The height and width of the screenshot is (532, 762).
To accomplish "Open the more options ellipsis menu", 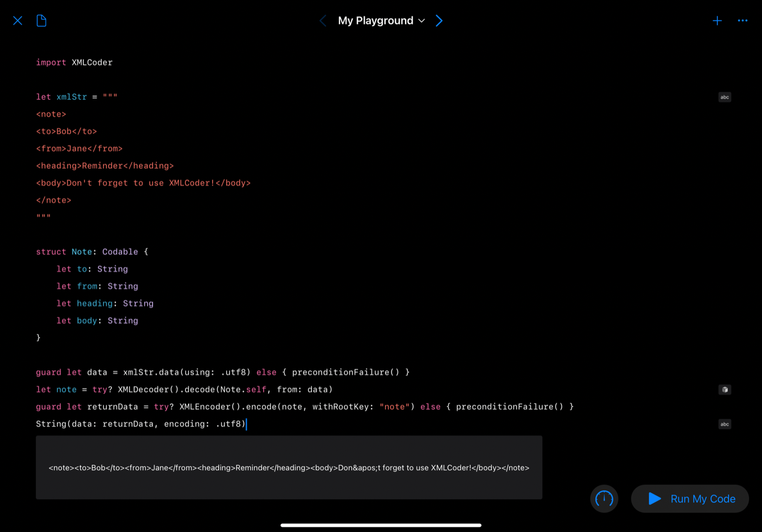I will 743,21.
